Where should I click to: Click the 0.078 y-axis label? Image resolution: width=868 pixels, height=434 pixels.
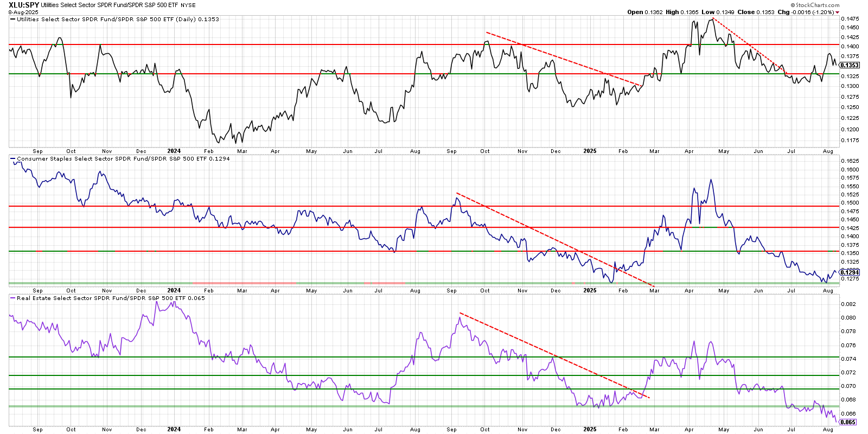point(848,331)
